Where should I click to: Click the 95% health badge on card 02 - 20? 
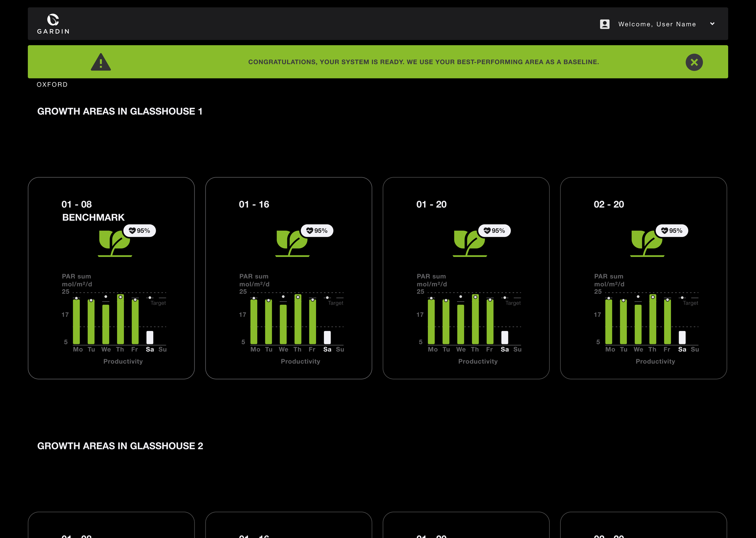coord(672,231)
